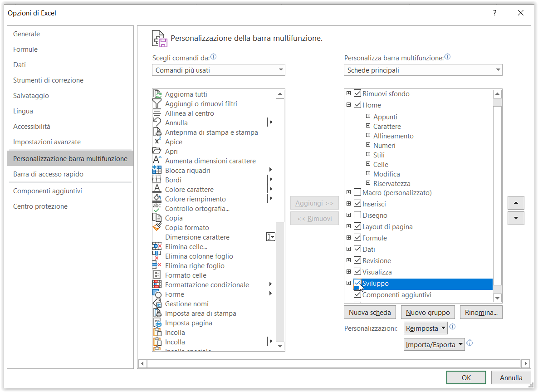This screenshot has width=538, height=392.
Task: Expand the Carattere group
Action: point(368,126)
